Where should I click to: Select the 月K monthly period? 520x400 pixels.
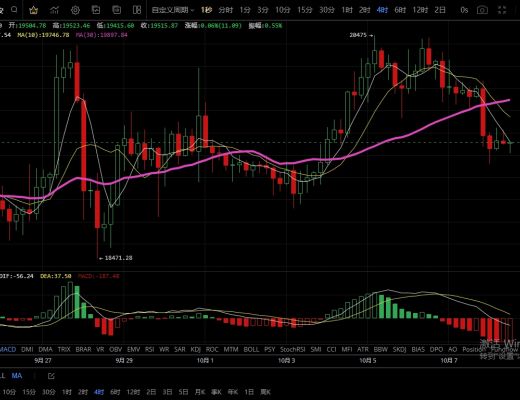tap(200, 392)
